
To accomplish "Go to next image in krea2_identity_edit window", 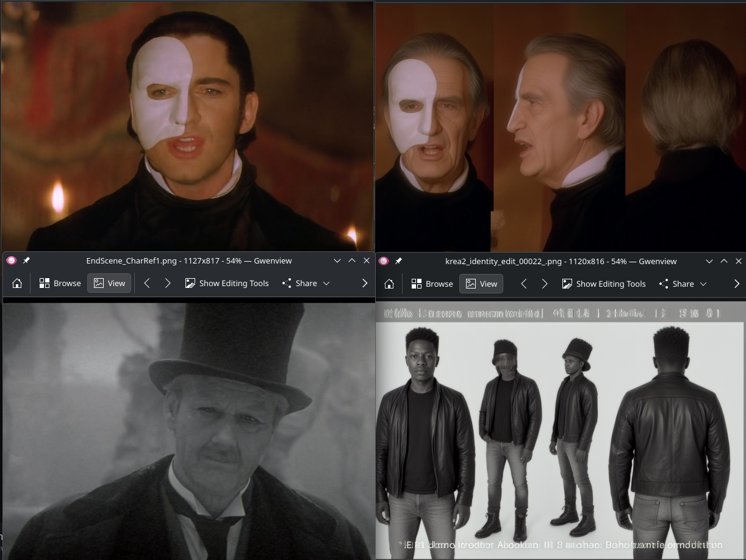I will (x=544, y=284).
